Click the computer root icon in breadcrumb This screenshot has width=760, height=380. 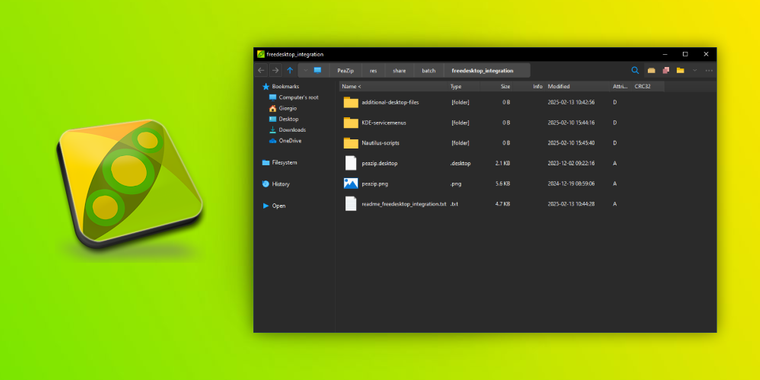317,70
